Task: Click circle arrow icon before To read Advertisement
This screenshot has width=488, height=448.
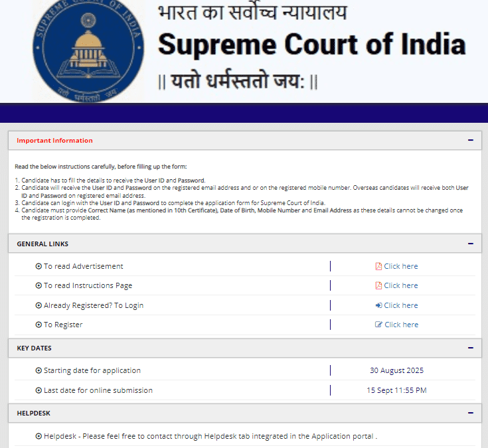Action: (39, 266)
